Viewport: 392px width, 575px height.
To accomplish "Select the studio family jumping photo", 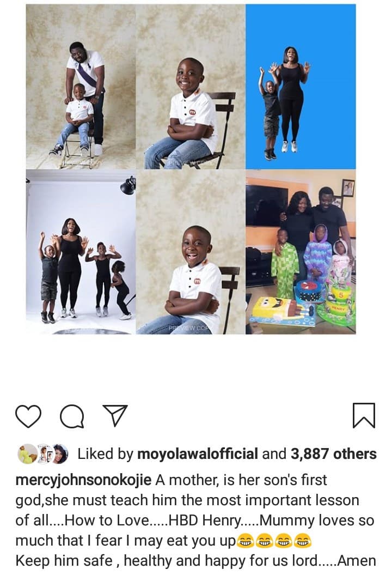I will coord(81,252).
